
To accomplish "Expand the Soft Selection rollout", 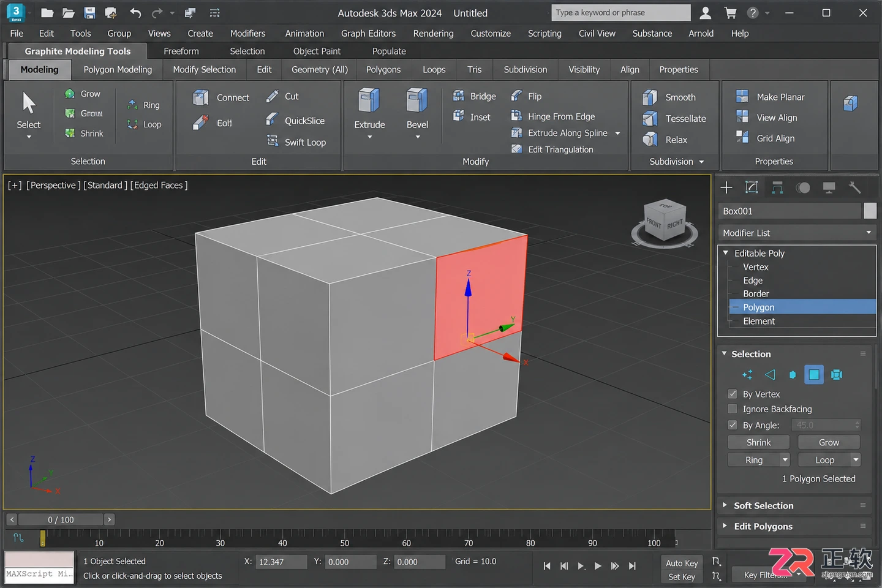I will (x=725, y=505).
